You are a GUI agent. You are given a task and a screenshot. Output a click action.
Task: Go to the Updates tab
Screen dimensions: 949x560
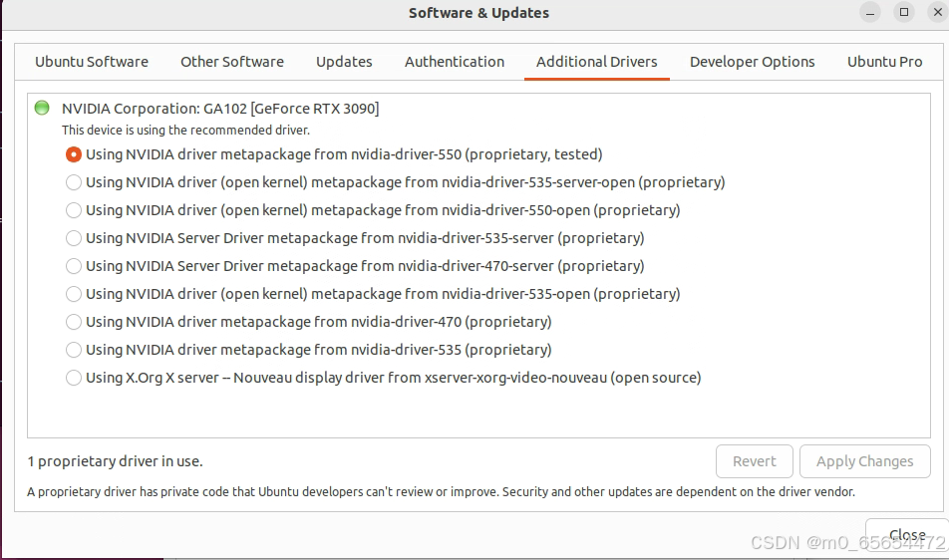(x=344, y=62)
